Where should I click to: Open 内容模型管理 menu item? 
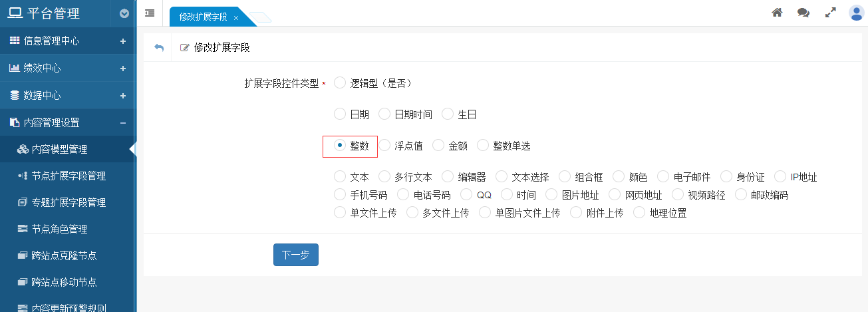pyautogui.click(x=68, y=149)
